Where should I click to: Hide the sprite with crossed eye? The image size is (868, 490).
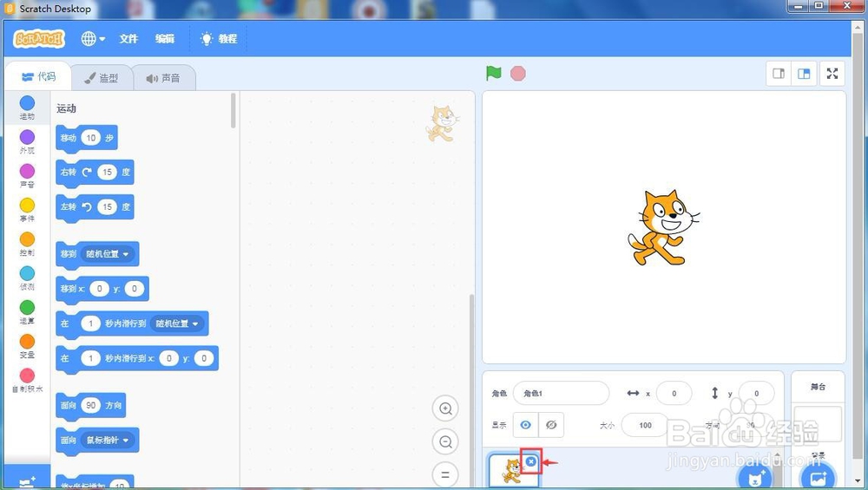point(551,425)
